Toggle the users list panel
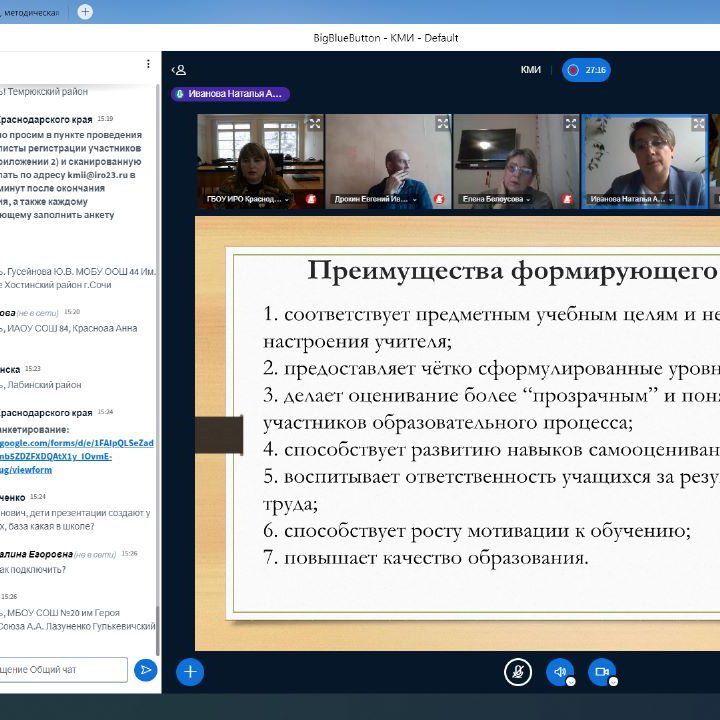The width and height of the screenshot is (720, 720). [179, 70]
